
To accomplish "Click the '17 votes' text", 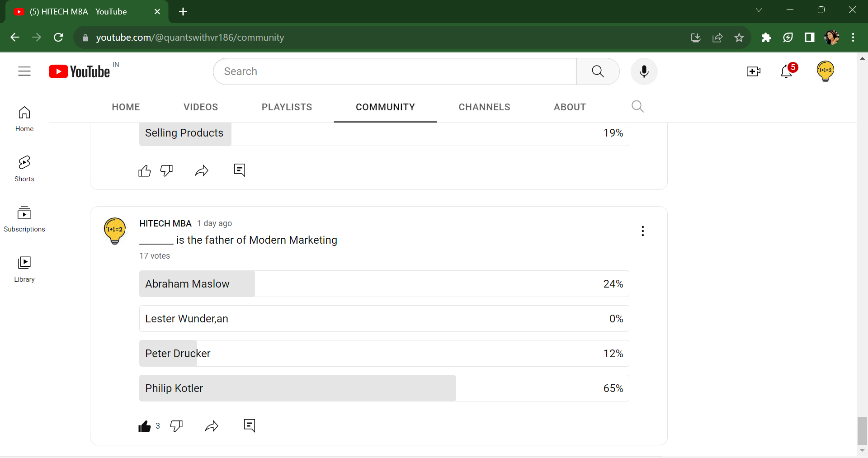I will tap(155, 256).
